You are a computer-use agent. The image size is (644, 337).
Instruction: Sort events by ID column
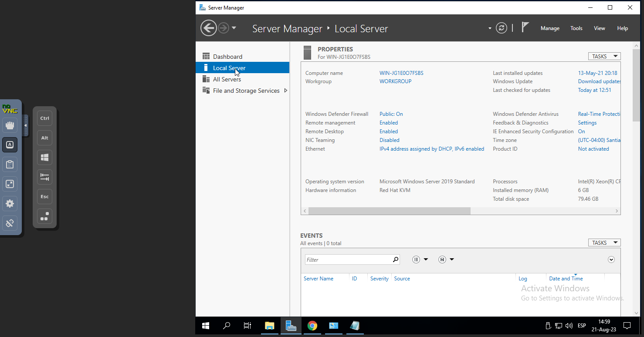click(354, 279)
